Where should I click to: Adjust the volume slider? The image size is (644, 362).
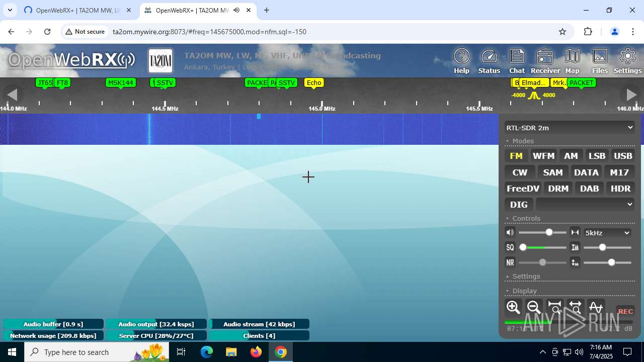click(x=542, y=232)
